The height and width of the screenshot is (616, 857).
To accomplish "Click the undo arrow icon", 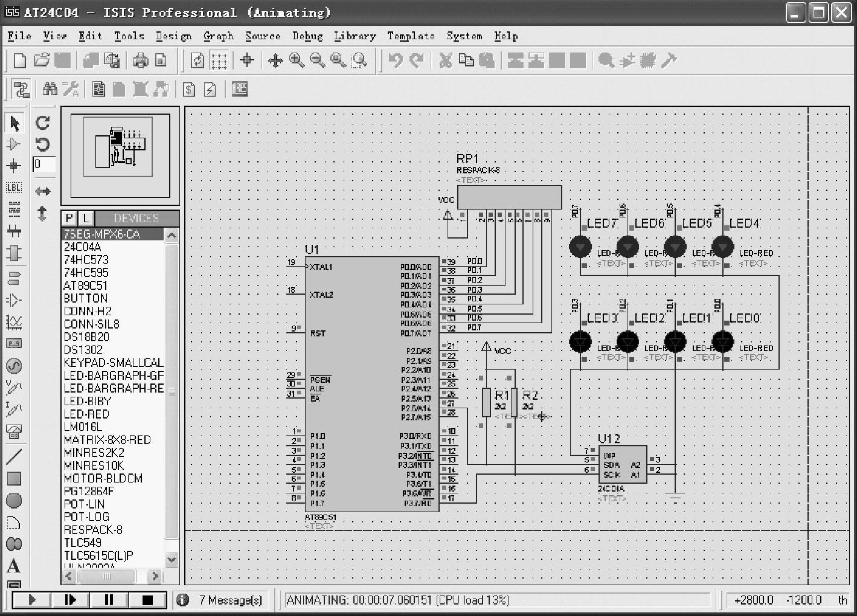I will [395, 60].
